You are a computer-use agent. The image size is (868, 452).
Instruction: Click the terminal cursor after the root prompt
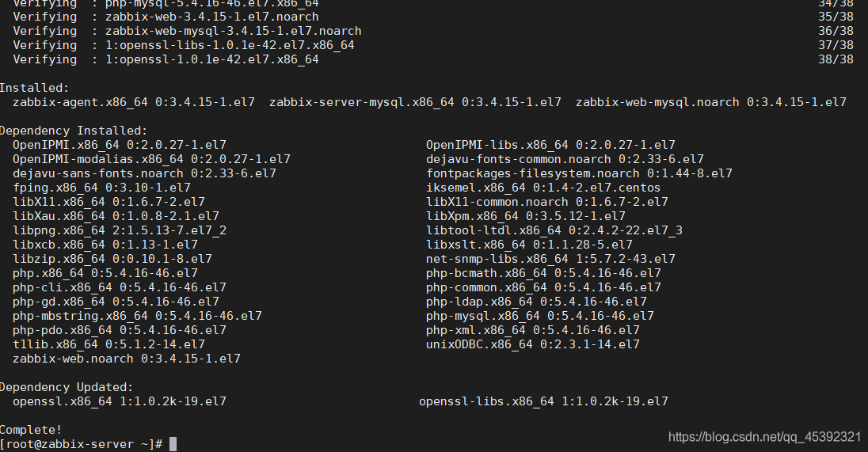pos(173,444)
